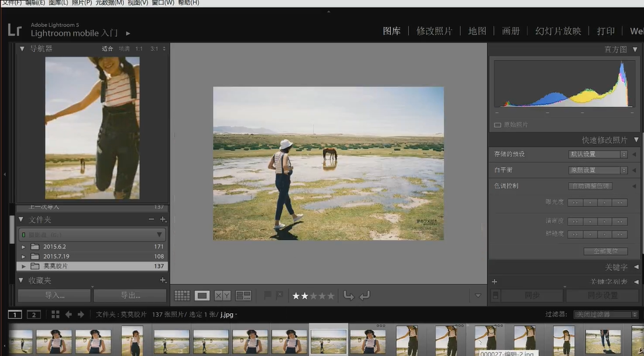Rotate photo counterclockwise icon
Viewport: 644px width, 356px height.
click(349, 295)
